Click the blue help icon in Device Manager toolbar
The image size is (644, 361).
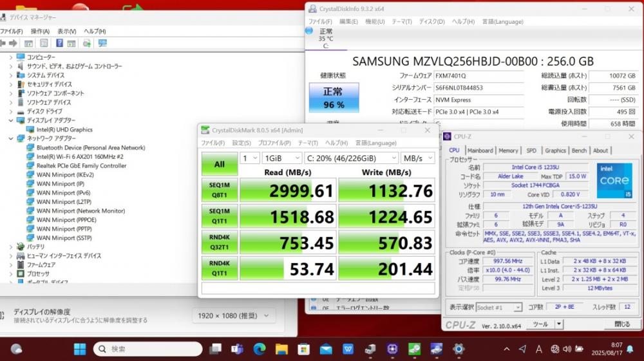pos(59,43)
